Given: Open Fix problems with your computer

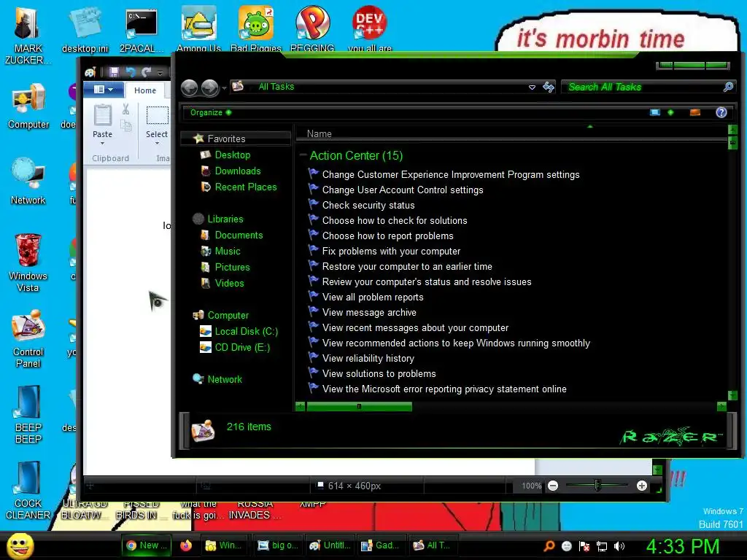Looking at the screenshot, I should pos(391,251).
